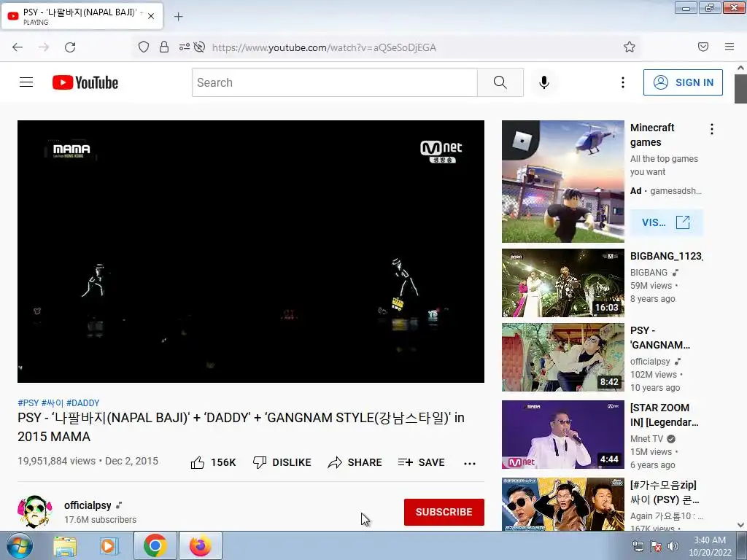Show site security via the padlock icon
This screenshot has height=560, width=747.
(x=164, y=47)
